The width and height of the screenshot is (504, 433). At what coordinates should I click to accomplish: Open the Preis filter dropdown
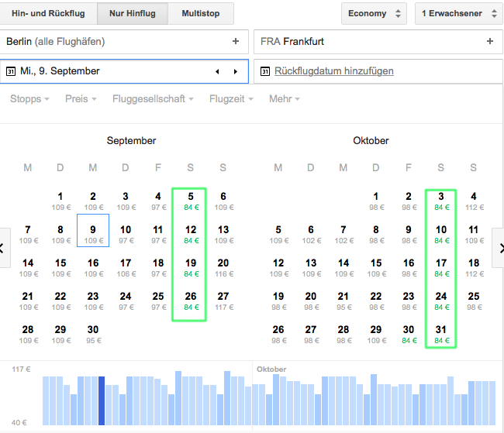(x=81, y=99)
